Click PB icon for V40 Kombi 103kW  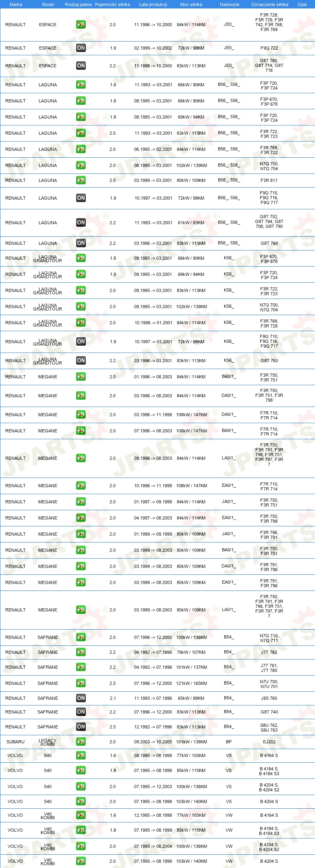[81, 861]
